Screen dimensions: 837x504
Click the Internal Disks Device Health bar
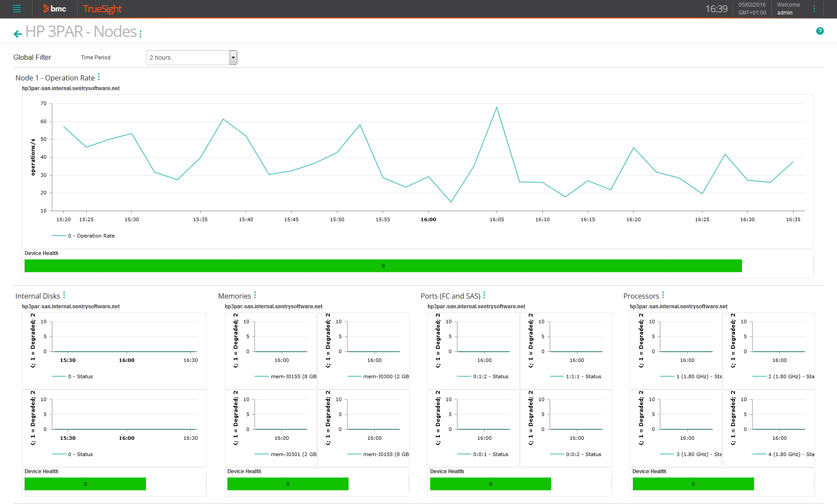85,484
